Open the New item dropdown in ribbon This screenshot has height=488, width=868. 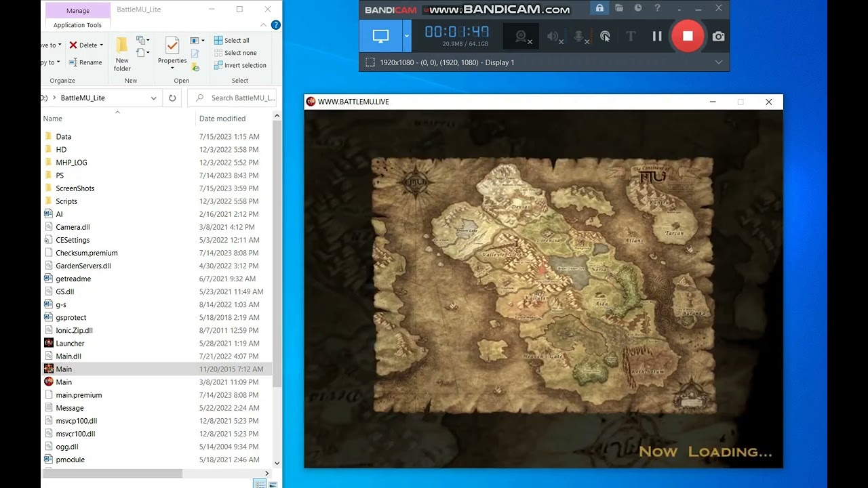point(143,41)
